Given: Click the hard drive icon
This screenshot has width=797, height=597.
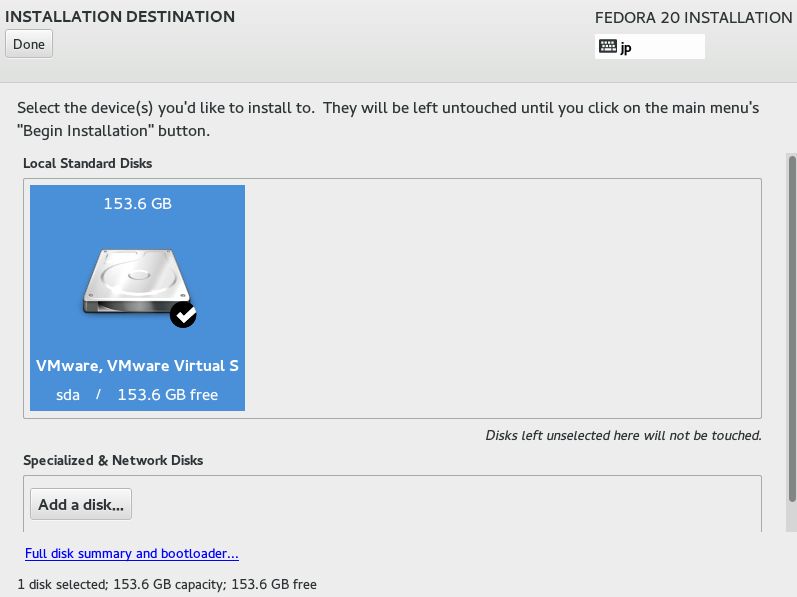Looking at the screenshot, I should 137,281.
